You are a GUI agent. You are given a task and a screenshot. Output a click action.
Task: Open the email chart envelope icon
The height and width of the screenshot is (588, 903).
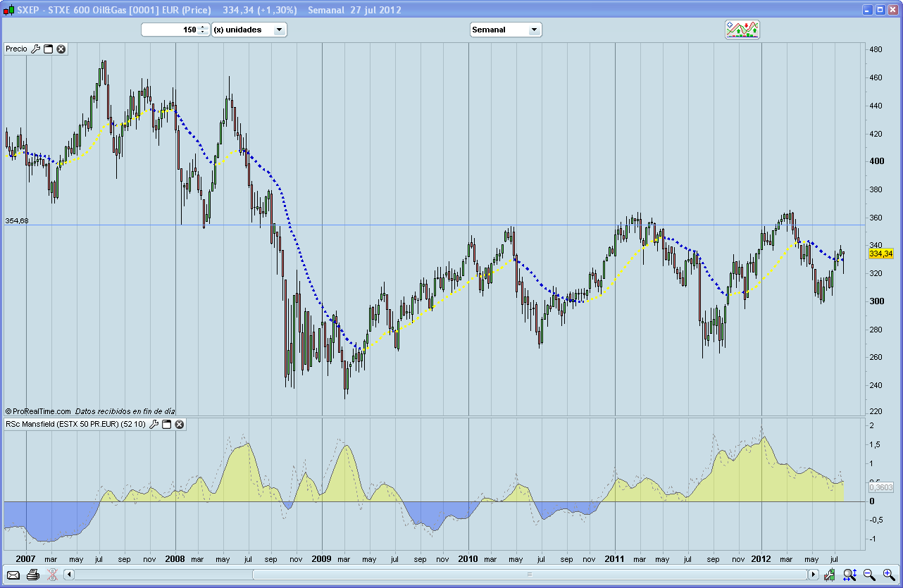tap(13, 575)
